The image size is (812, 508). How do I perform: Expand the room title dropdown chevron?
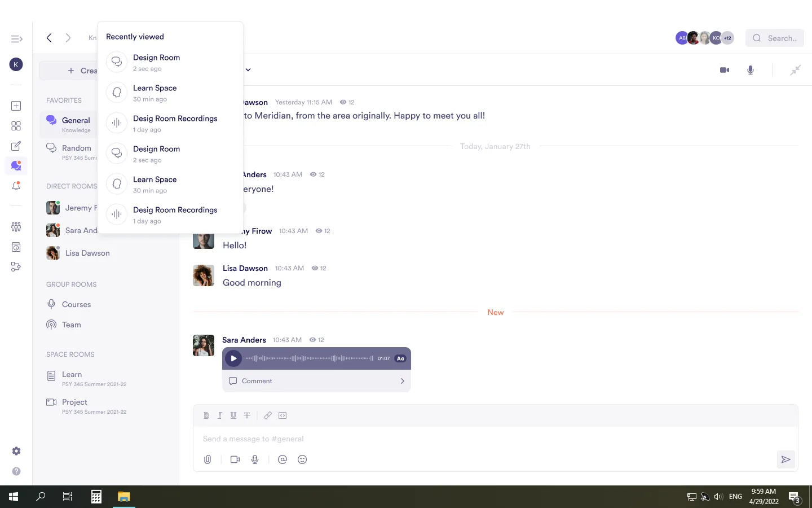248,70
